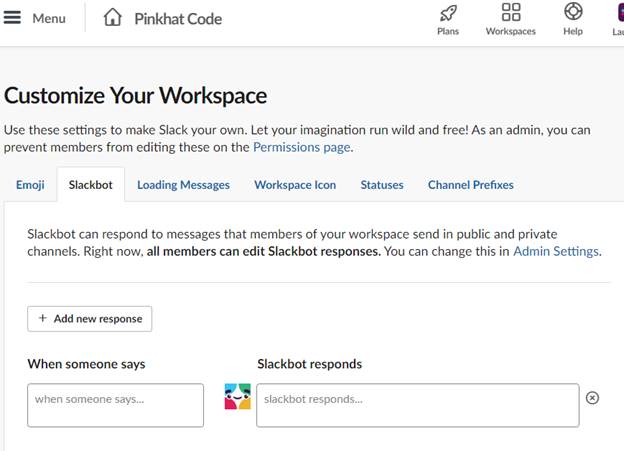Click the home icon beside Pinkhat Code
Screen dimensions: 624x451
pos(113,18)
